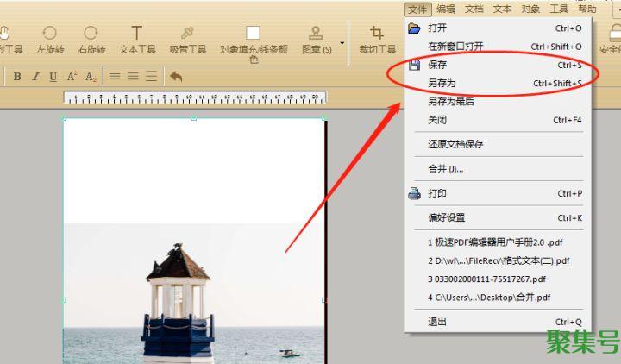Click 保存 (Save) in the file menu
Screen dimensions: 621x364
click(437, 65)
